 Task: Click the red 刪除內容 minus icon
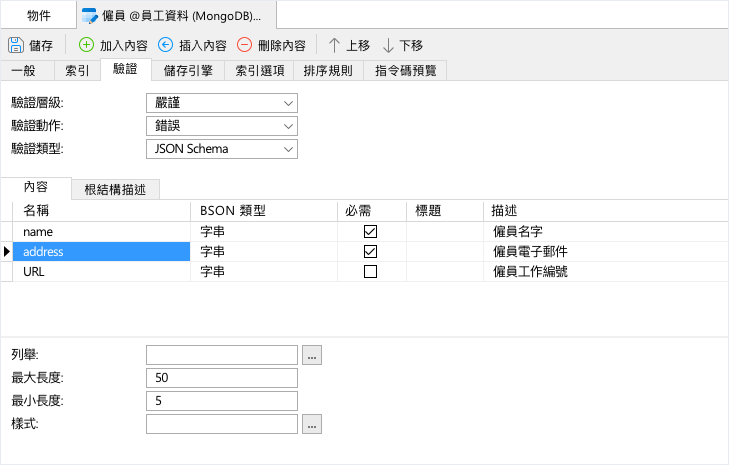(244, 45)
